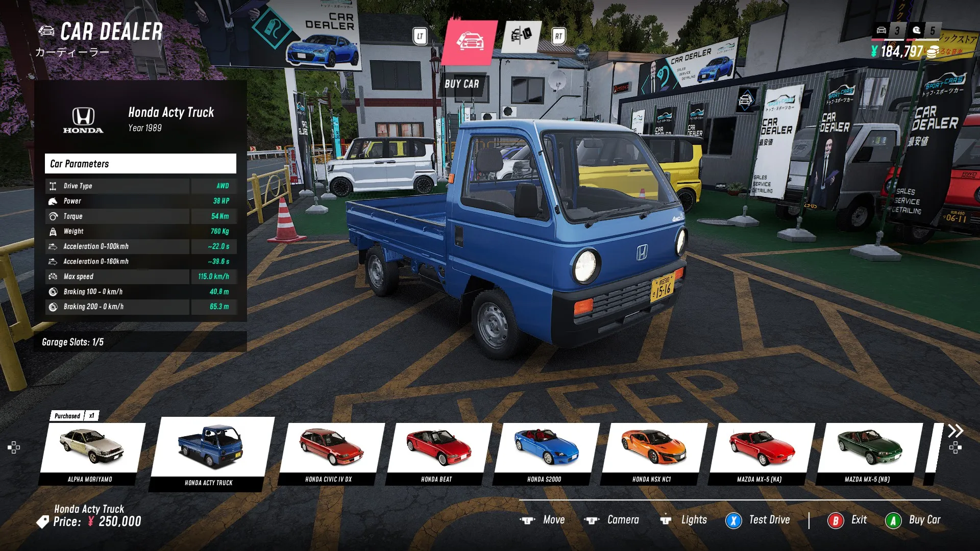Advance car list with double chevron
Viewport: 980px width, 551px height.
[x=955, y=431]
